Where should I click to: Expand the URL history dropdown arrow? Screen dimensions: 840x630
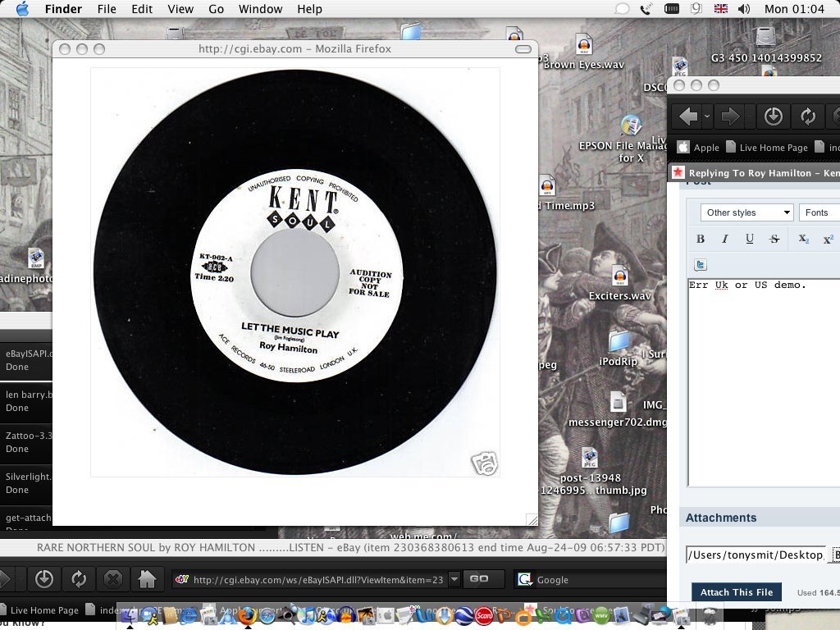coord(454,579)
